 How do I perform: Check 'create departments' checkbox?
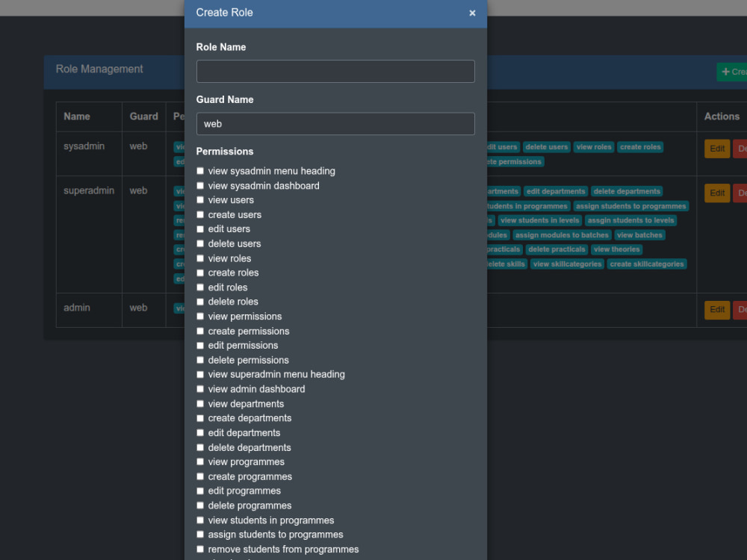[x=200, y=419]
